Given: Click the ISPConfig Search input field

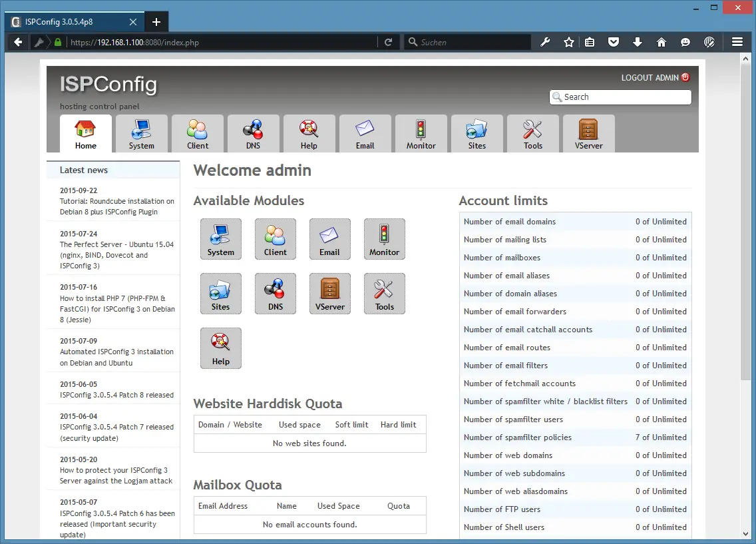Looking at the screenshot, I should point(620,97).
